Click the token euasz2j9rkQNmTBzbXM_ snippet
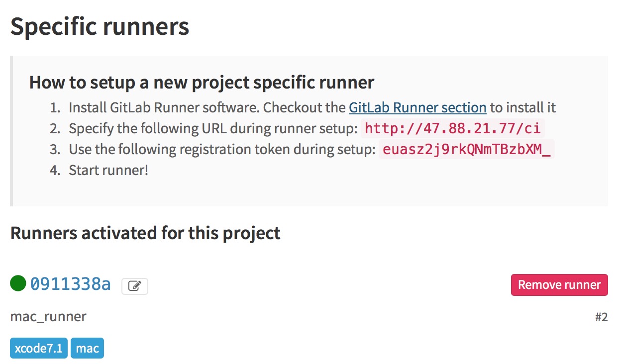This screenshot has height=364, width=619. point(466,149)
